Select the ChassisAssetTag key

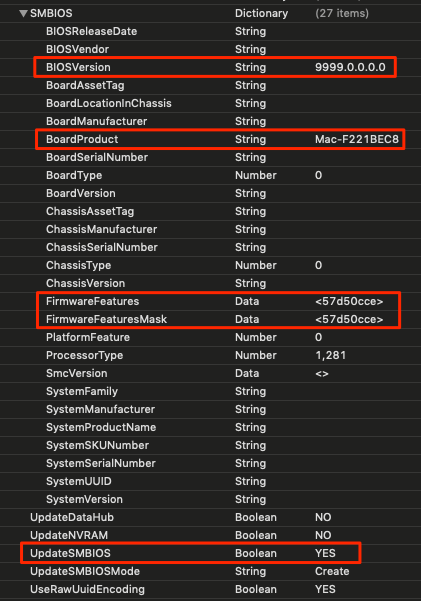[x=90, y=212]
